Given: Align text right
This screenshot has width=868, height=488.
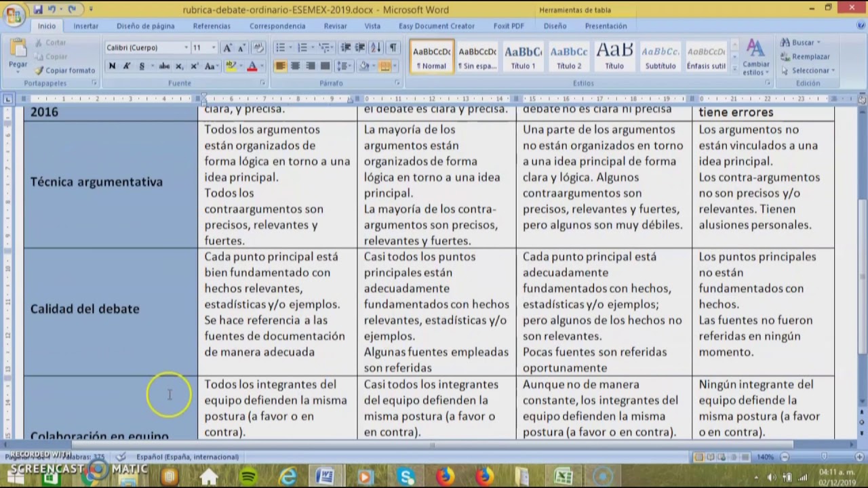Looking at the screenshot, I should point(310,66).
